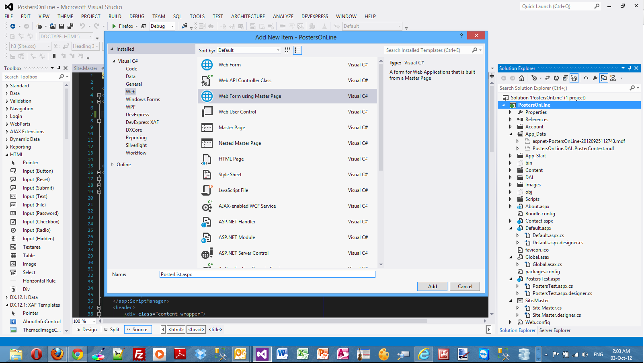644x363 pixels.
Task: Click the Home icon in Solution Explorer
Action: (521, 78)
